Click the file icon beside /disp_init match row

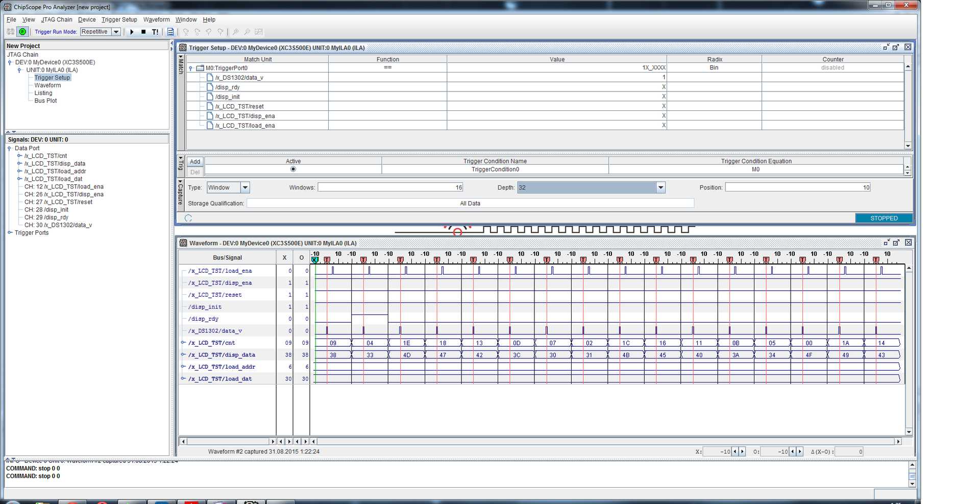(210, 97)
